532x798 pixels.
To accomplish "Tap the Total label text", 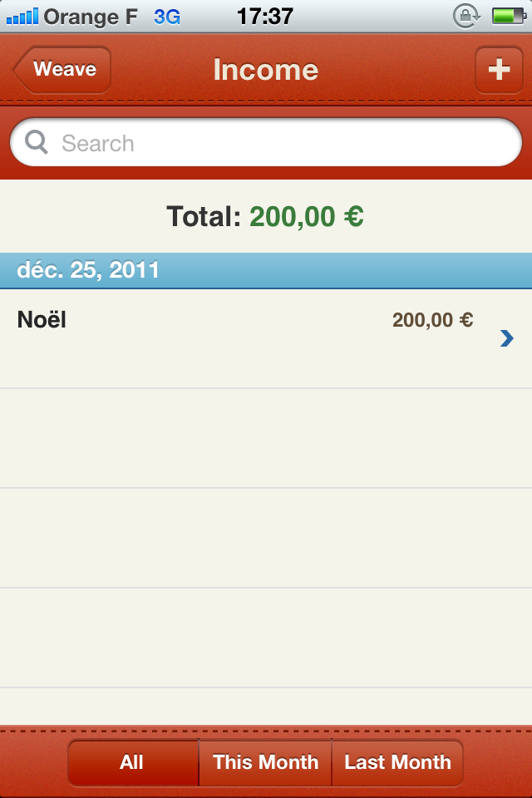I will click(x=204, y=217).
